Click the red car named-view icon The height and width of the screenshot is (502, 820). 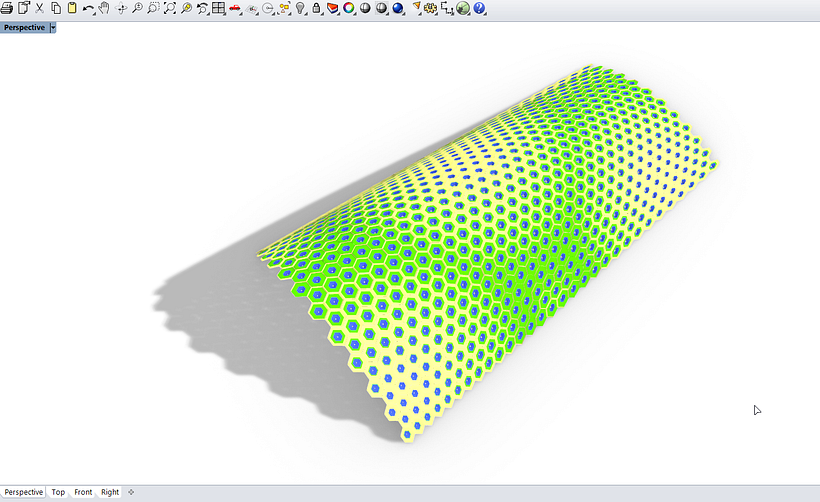pyautogui.click(x=235, y=8)
